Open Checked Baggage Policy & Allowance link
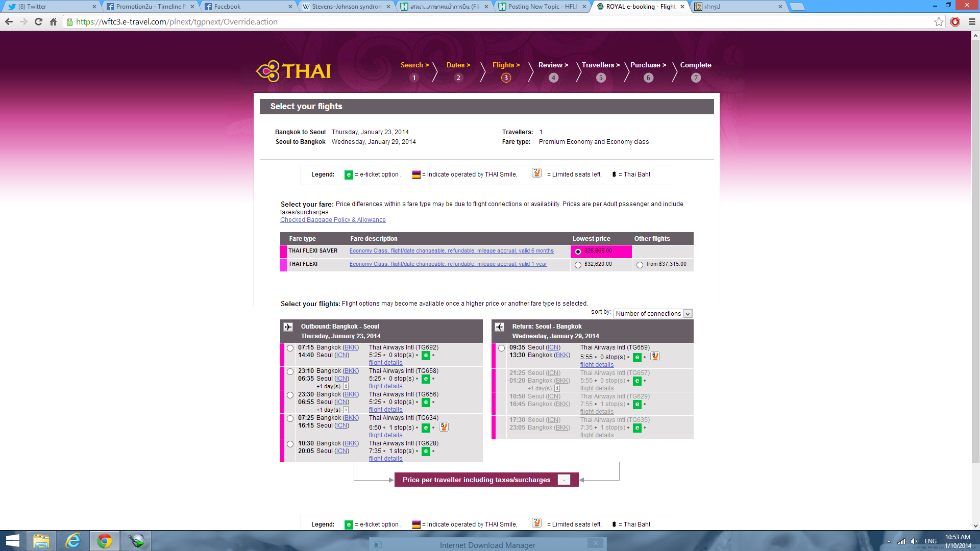This screenshot has width=980, height=551. pyautogui.click(x=333, y=220)
